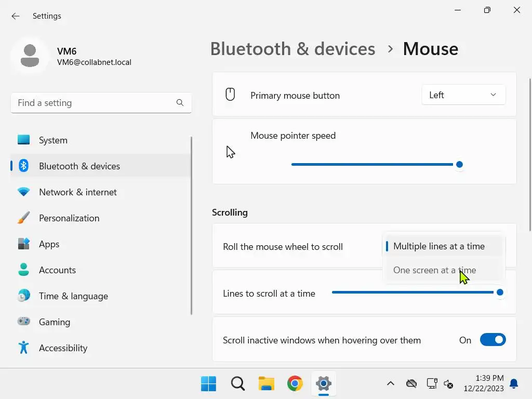Image resolution: width=532 pixels, height=399 pixels.
Task: Click the Bluetooth & devices sidebar icon
Action: 24,166
